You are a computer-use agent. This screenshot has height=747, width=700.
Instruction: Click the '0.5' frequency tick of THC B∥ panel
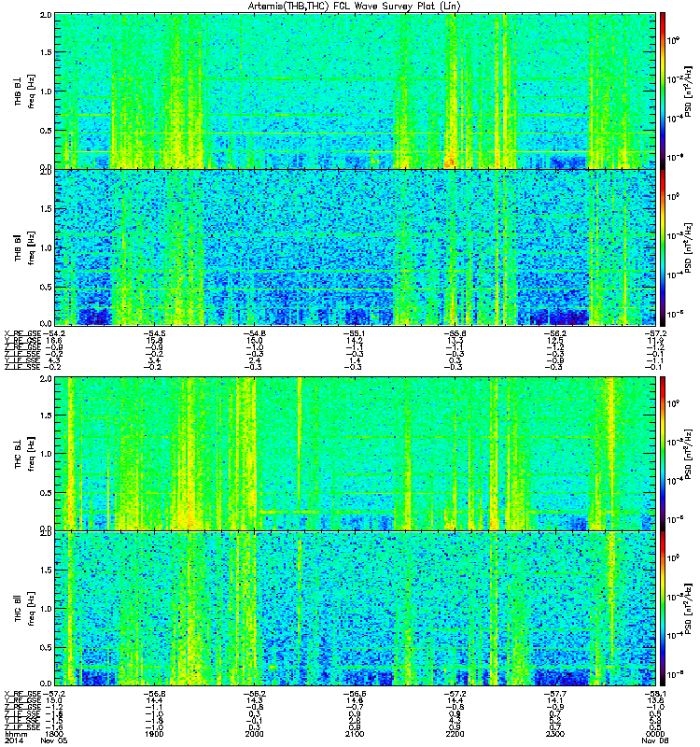(46, 647)
